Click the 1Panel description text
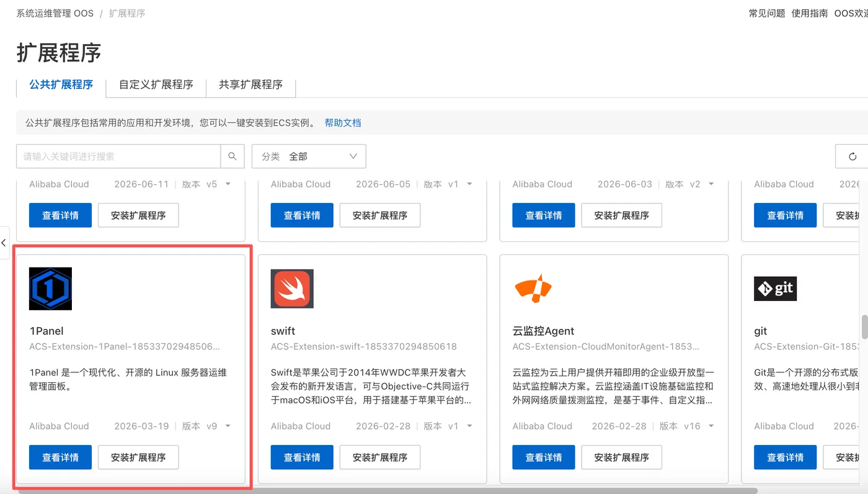 (x=128, y=380)
